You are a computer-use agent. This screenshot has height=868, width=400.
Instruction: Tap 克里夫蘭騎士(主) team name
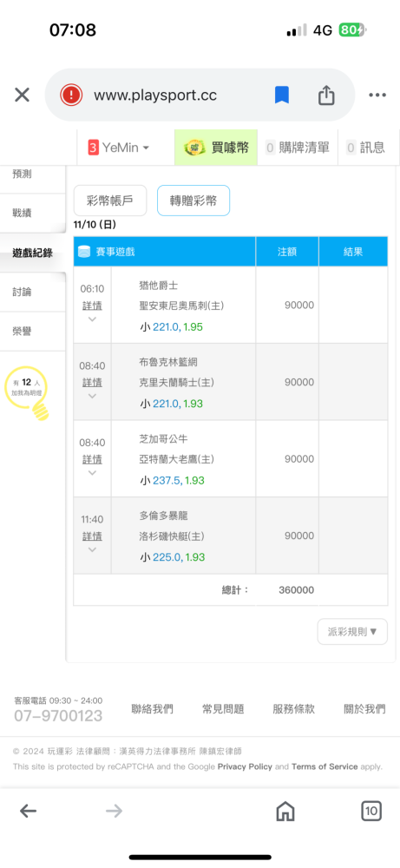pos(176,383)
